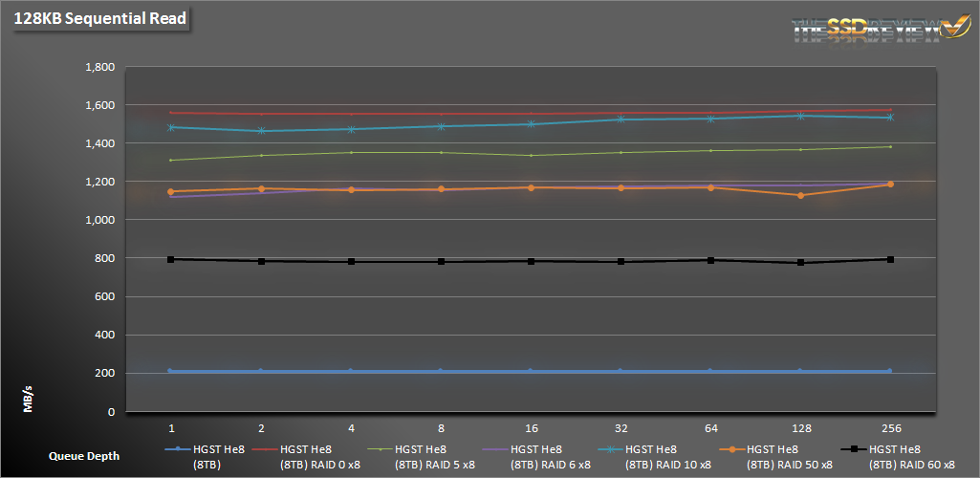
Task: Click RAID 60 black square point at depth 1
Action: pos(170,259)
